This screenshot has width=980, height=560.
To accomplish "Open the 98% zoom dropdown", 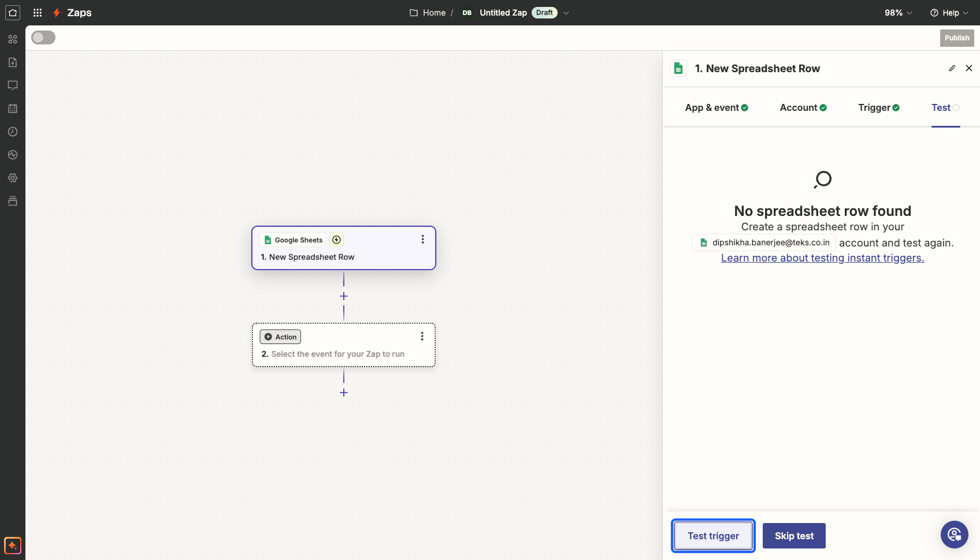I will coord(899,13).
